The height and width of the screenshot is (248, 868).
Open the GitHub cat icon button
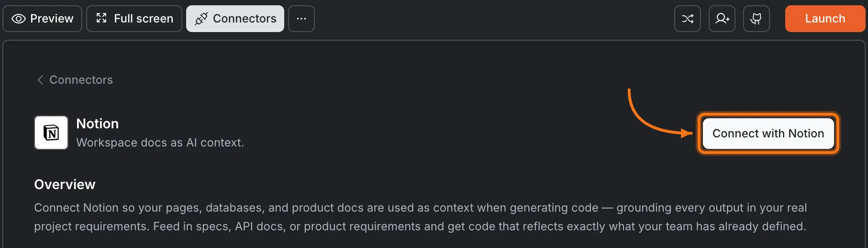point(757,19)
